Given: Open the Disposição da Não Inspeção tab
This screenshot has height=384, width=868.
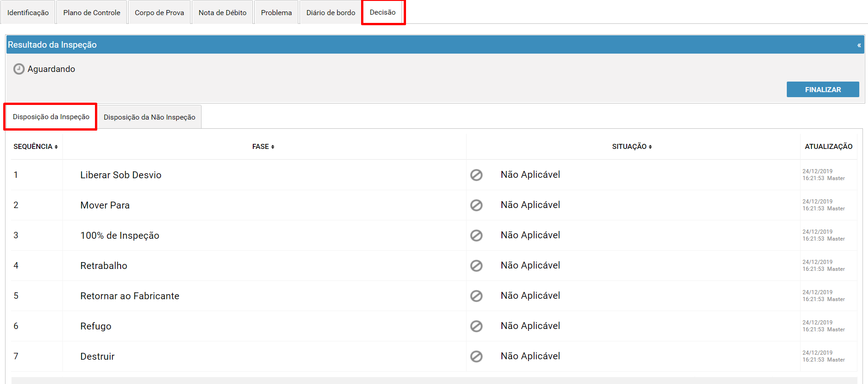Looking at the screenshot, I should [x=150, y=117].
